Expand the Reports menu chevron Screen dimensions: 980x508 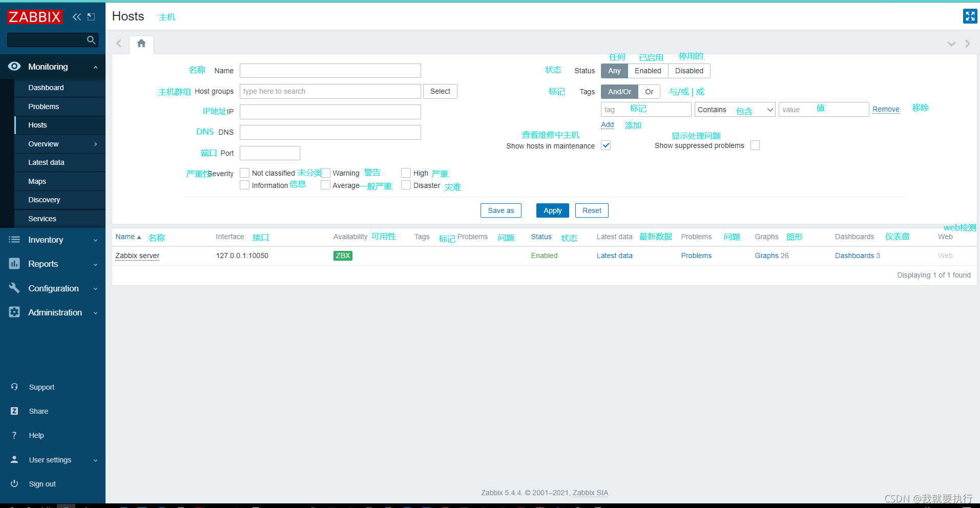[95, 264]
